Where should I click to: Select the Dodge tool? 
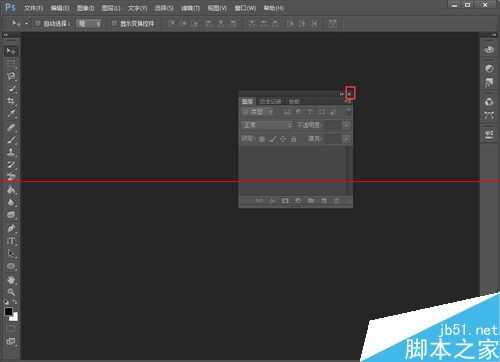click(11, 215)
